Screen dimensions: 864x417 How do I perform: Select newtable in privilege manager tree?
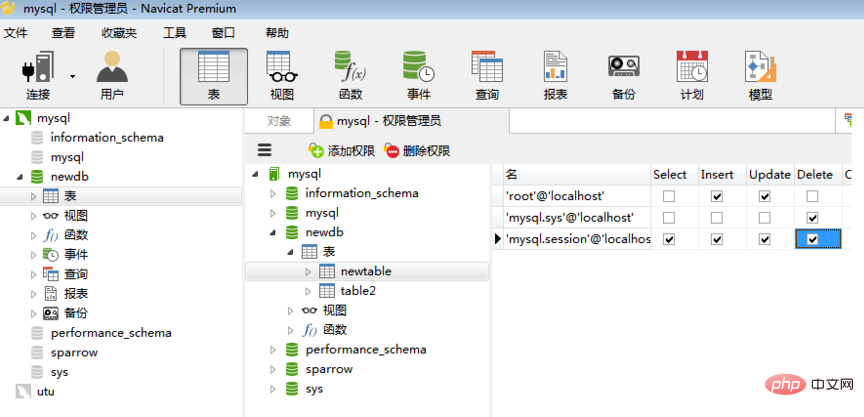[366, 272]
